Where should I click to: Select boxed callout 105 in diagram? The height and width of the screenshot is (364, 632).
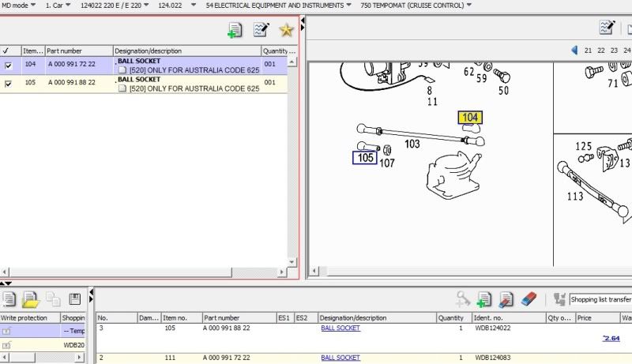365,158
